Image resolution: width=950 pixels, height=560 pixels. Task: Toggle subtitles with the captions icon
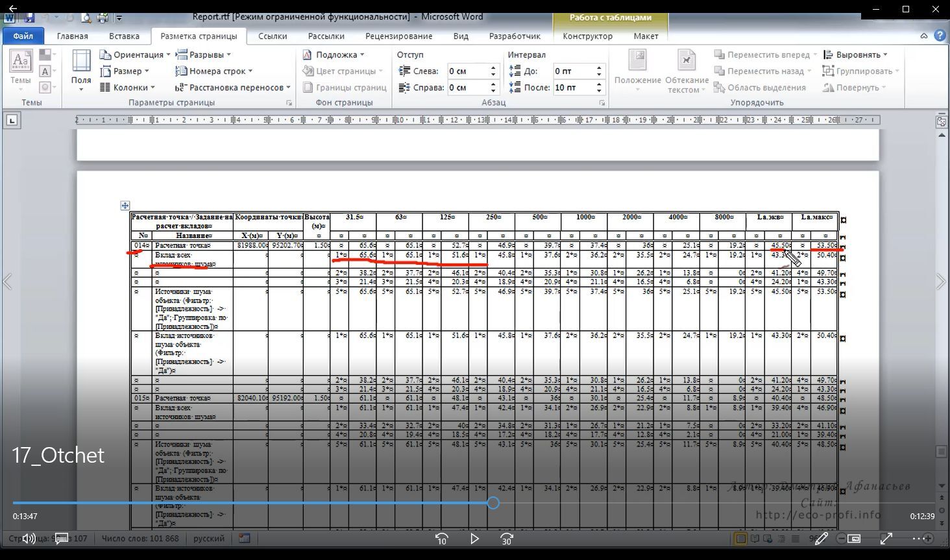(62, 539)
